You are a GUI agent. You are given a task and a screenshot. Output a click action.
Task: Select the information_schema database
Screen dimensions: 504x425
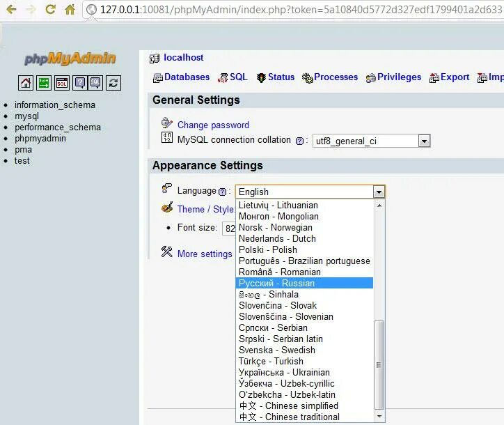55,105
